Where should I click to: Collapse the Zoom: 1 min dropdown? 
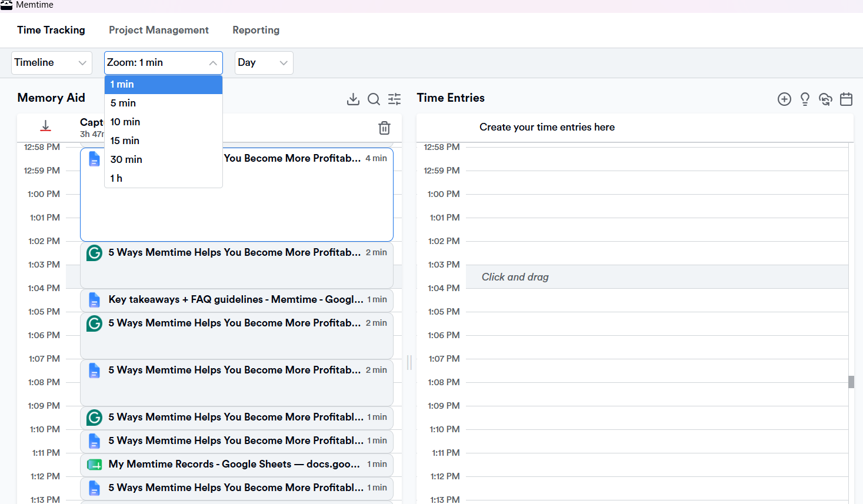coord(164,63)
